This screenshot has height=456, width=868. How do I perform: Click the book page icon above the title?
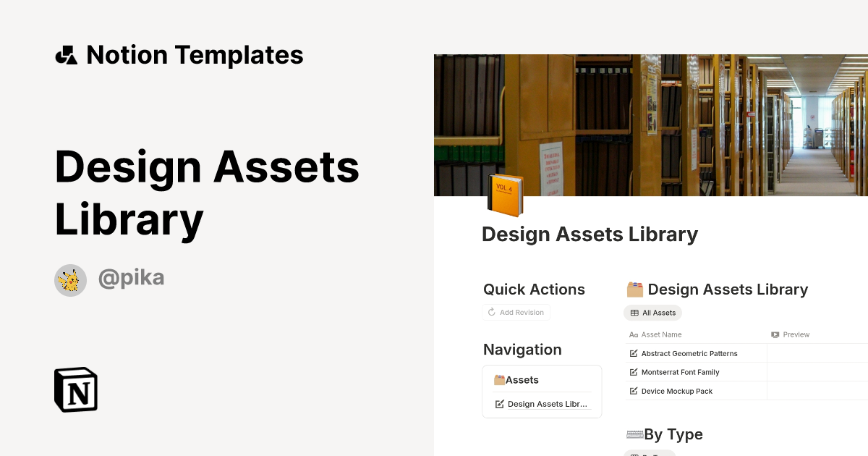pyautogui.click(x=506, y=196)
